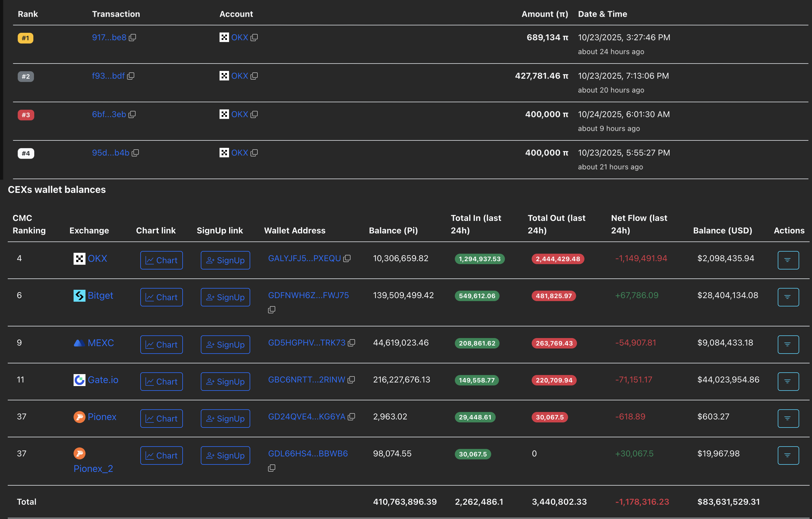This screenshot has width=812, height=519.
Task: Copy the Bitget wallet address GDFNWH6Z...FWJ75
Action: pos(271,310)
